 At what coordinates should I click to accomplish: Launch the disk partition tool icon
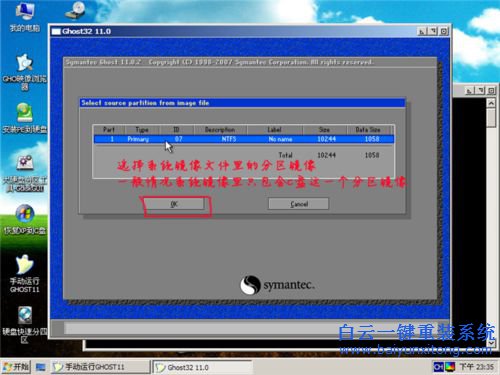pyautogui.click(x=25, y=173)
